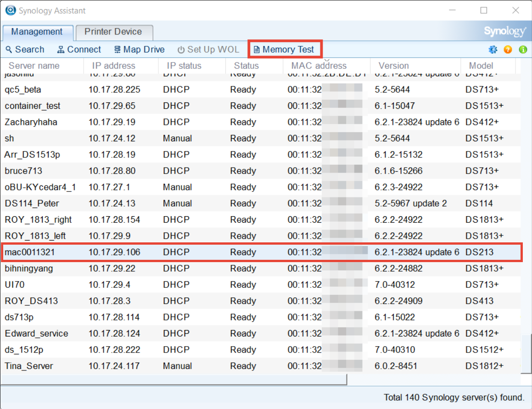Viewport: 532px width, 409px height.
Task: Click IP address 10.17.28.154
Action: pyautogui.click(x=114, y=219)
